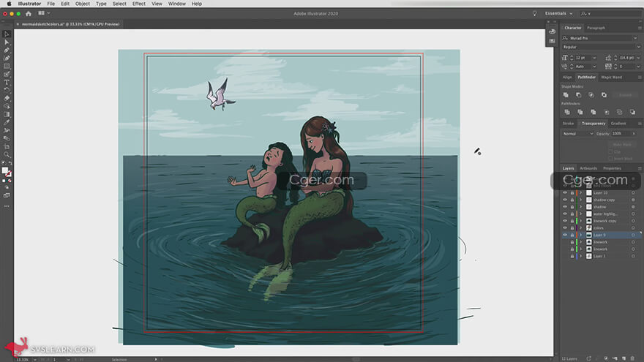Click the Trim pathfinder icon
Image resolution: width=644 pixels, height=362 pixels.
coord(580,112)
